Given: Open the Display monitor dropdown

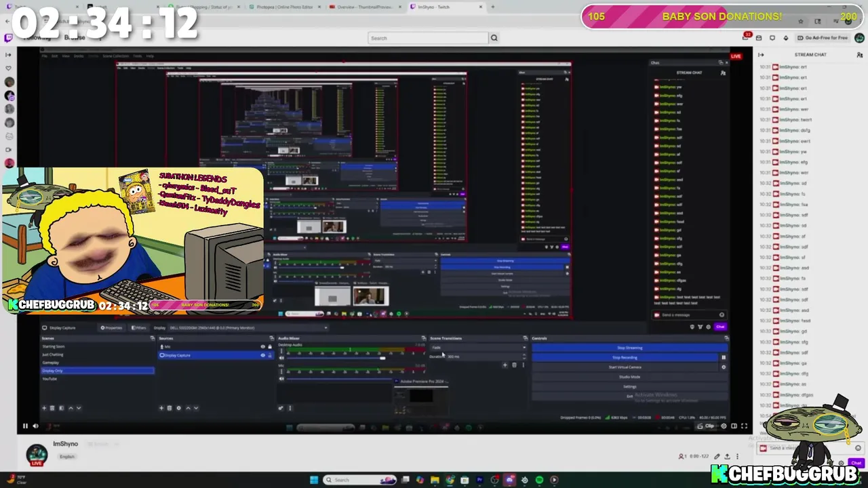Looking at the screenshot, I should coord(248,328).
